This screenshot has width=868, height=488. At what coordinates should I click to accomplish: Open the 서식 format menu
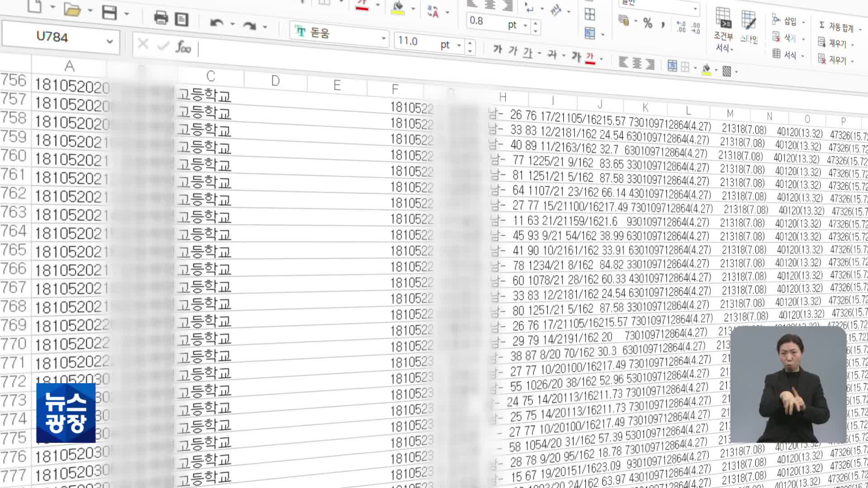pos(788,55)
